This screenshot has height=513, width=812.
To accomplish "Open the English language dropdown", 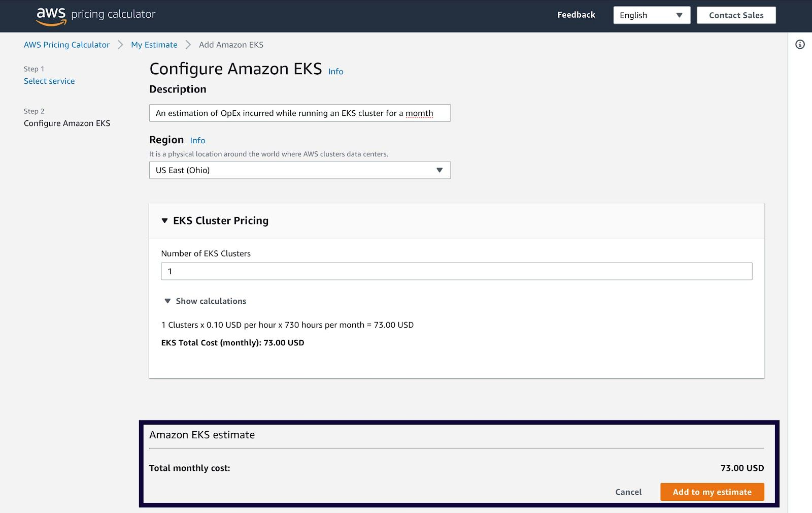I will coord(652,15).
